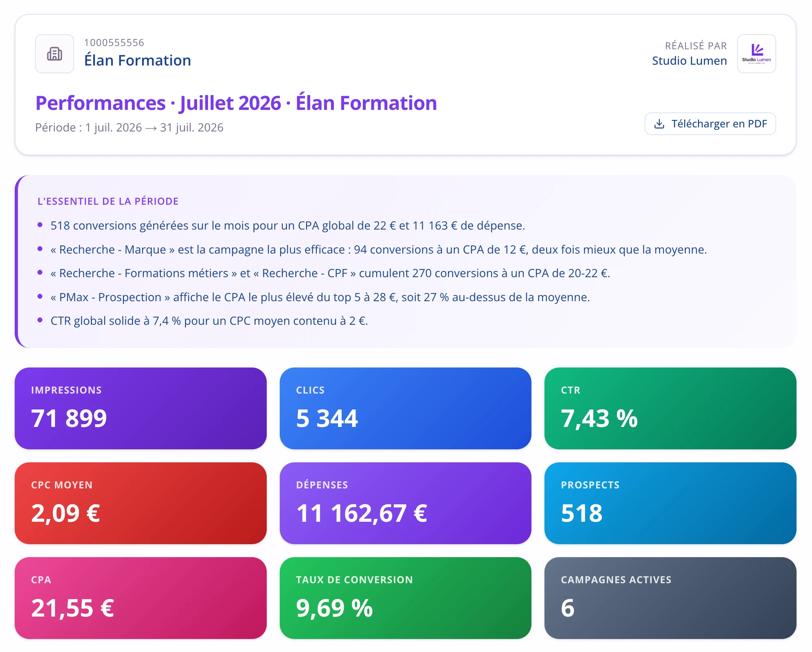Open the Impressions 71 899 card
Screen dimensions: 812x652
tap(140, 408)
